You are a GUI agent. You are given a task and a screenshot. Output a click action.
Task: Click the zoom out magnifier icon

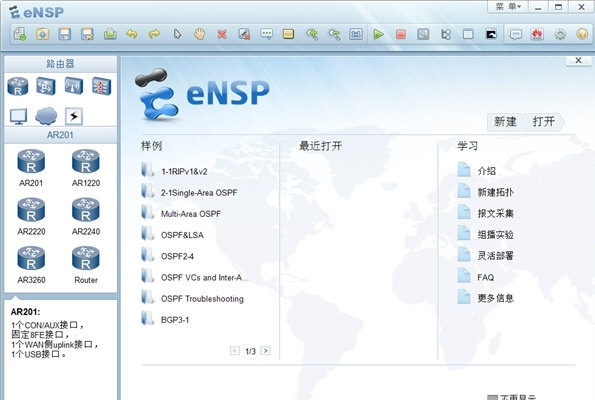(x=334, y=34)
